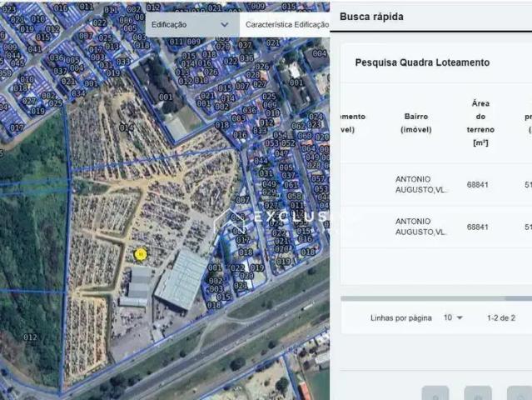532x400 pixels.
Task: Click the yellow marker on the map
Action: coord(140,253)
